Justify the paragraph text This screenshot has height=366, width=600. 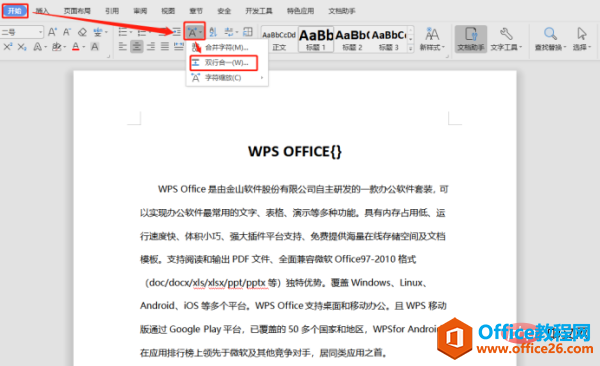[165, 47]
